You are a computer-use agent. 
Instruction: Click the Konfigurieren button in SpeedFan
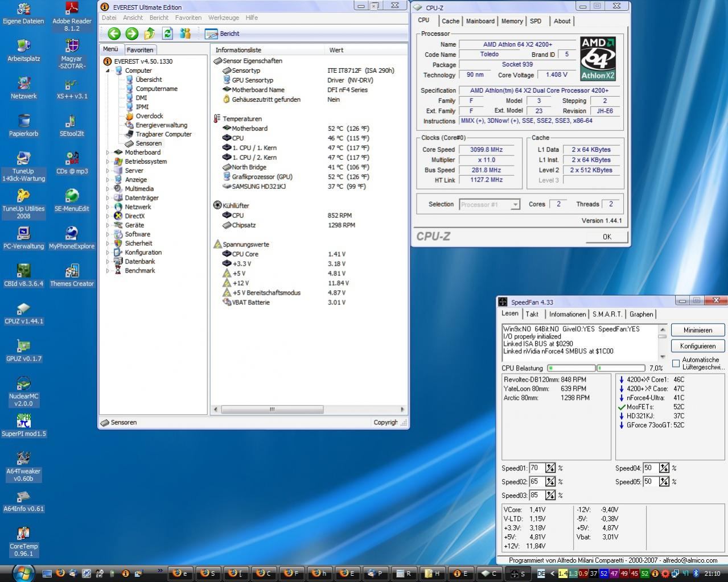tap(698, 346)
